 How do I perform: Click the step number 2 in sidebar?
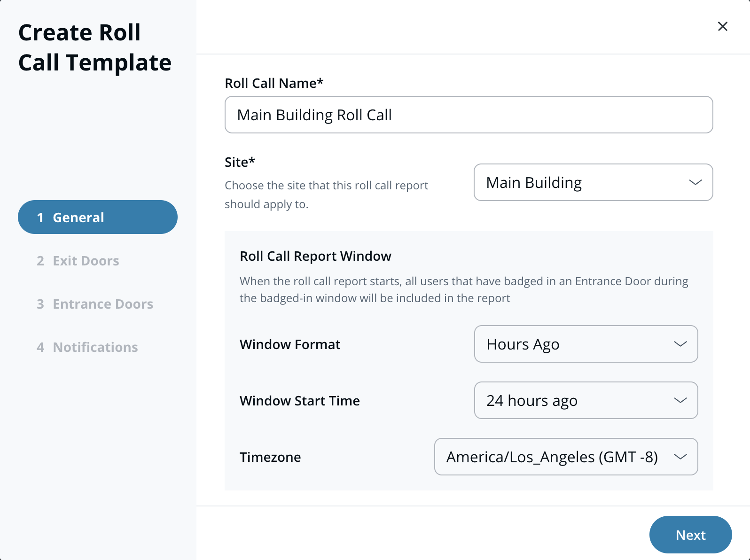pos(40,261)
